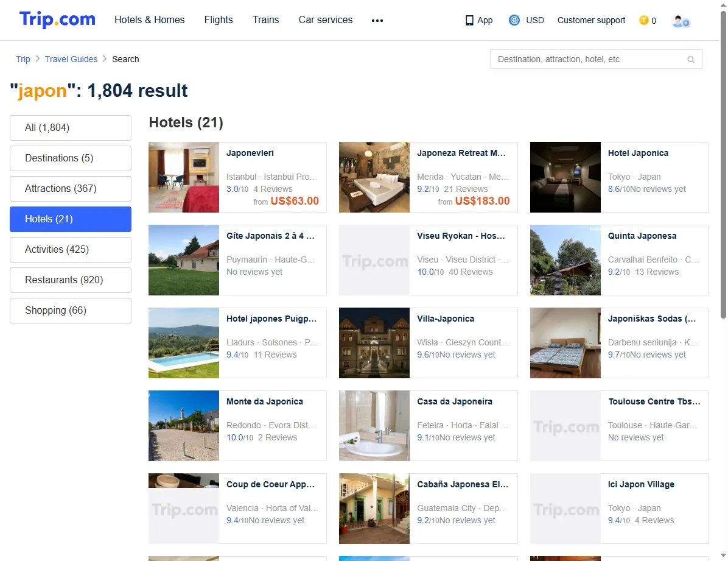Image resolution: width=728 pixels, height=561 pixels.
Task: Select the Activities (425) filter
Action: click(x=71, y=250)
